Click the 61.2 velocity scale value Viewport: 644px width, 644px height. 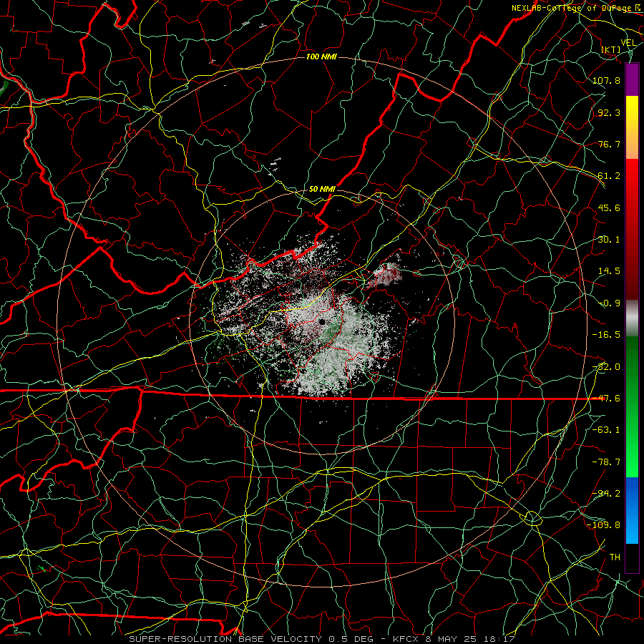coord(609,176)
